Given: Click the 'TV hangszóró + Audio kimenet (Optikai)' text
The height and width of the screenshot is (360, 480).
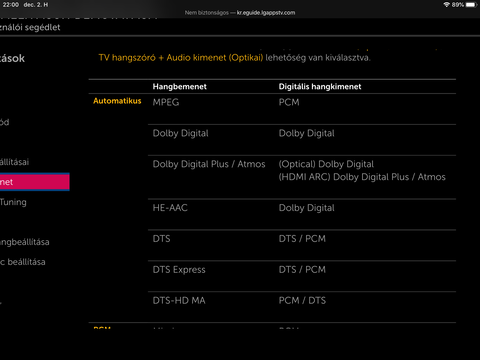Looking at the screenshot, I should [x=181, y=58].
